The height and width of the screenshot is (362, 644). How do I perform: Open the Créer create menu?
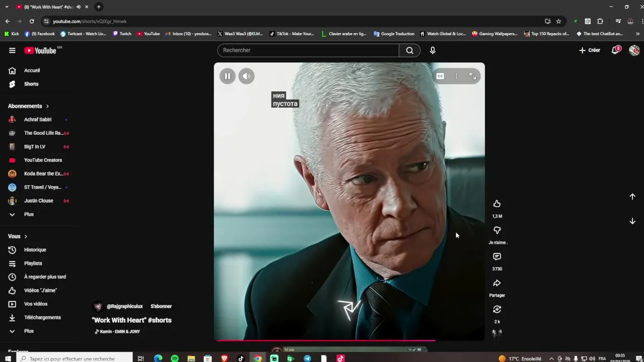click(590, 50)
